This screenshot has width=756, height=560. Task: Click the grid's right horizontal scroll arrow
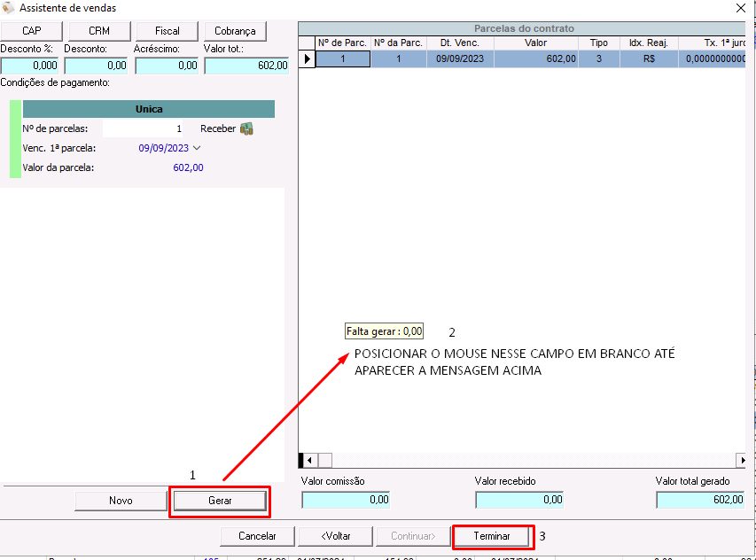point(742,460)
